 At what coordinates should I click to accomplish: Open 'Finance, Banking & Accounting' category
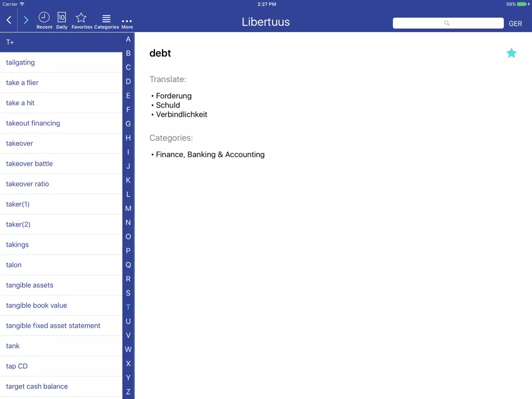pos(210,155)
